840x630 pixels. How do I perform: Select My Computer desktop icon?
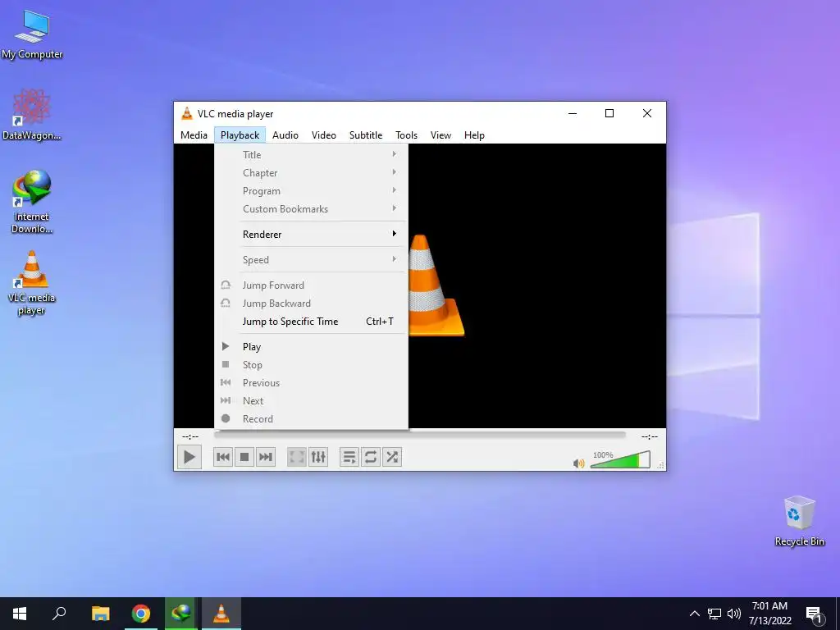32,34
